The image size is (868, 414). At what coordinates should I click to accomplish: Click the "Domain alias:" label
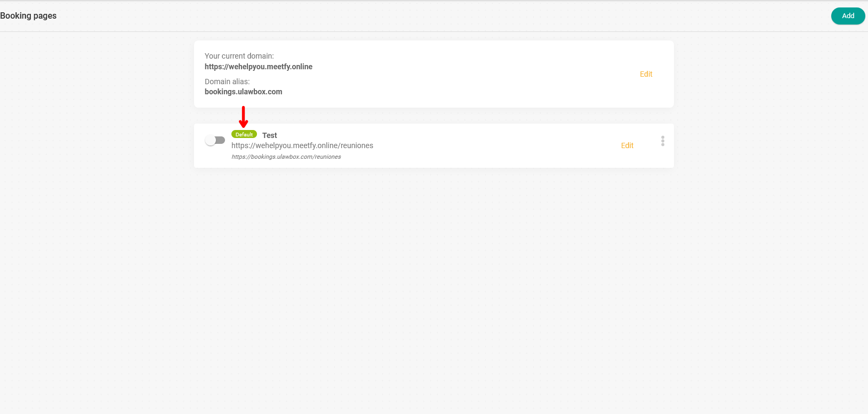tap(227, 82)
